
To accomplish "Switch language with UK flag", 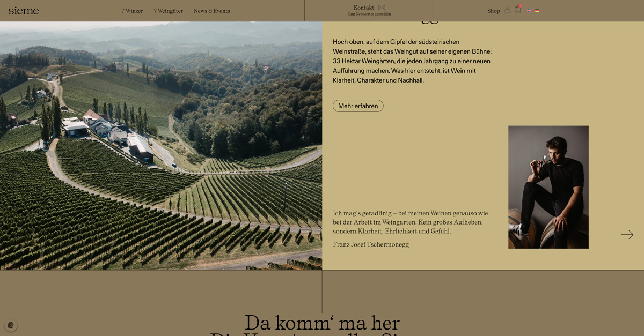I will 529,11.
